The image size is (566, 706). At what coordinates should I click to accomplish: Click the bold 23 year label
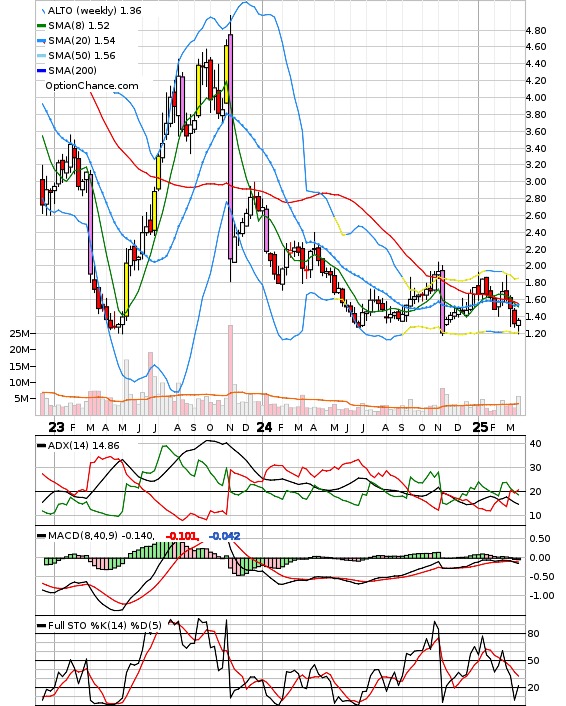[x=56, y=427]
